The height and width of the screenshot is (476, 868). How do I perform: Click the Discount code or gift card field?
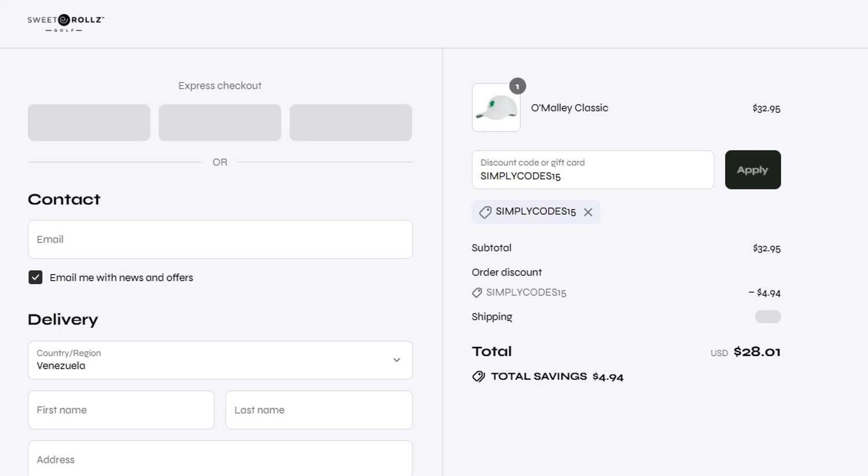pos(593,170)
